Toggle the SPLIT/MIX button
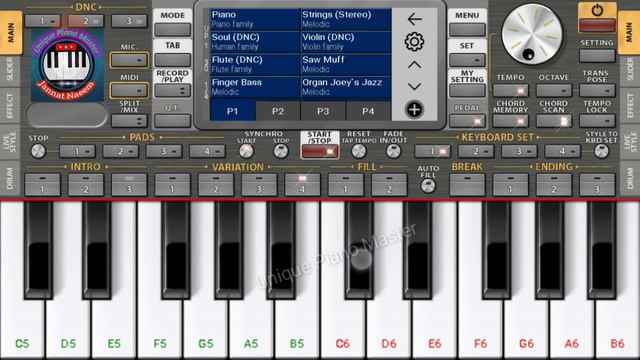This screenshot has width=640, height=360. [x=129, y=121]
